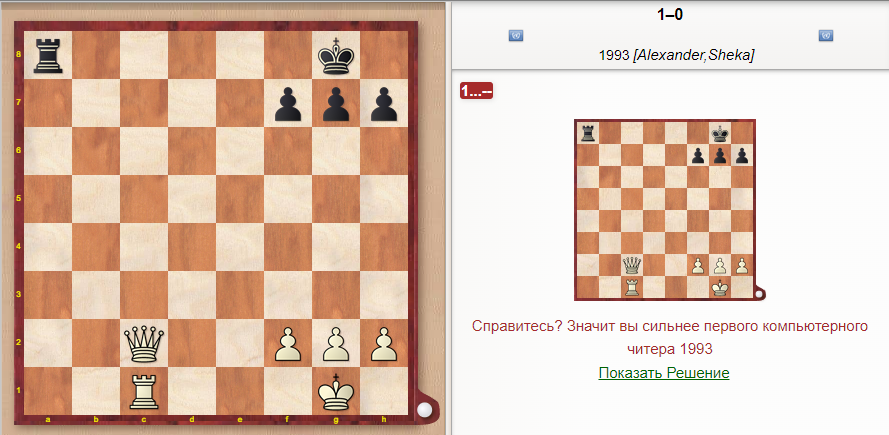The height and width of the screenshot is (435, 889).
Task: Pick the white pawn on h2
Action: pyautogui.click(x=384, y=344)
